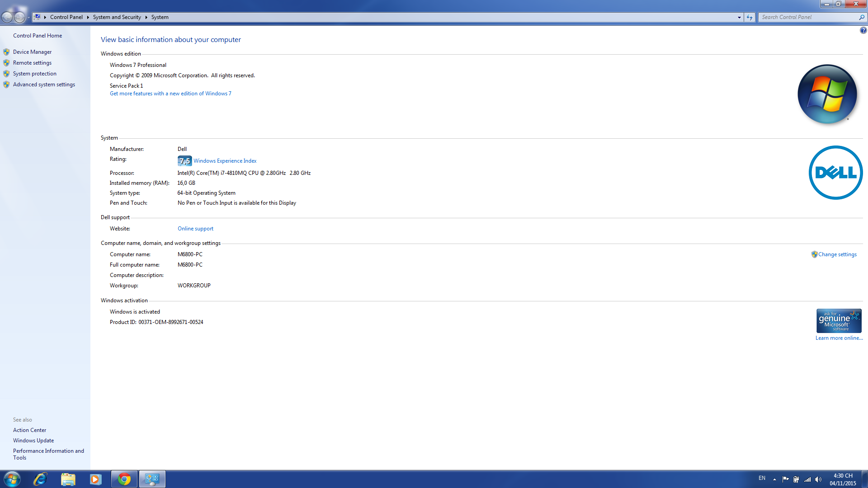Image resolution: width=868 pixels, height=488 pixels.
Task: Open address bar history dropdown
Action: point(739,17)
